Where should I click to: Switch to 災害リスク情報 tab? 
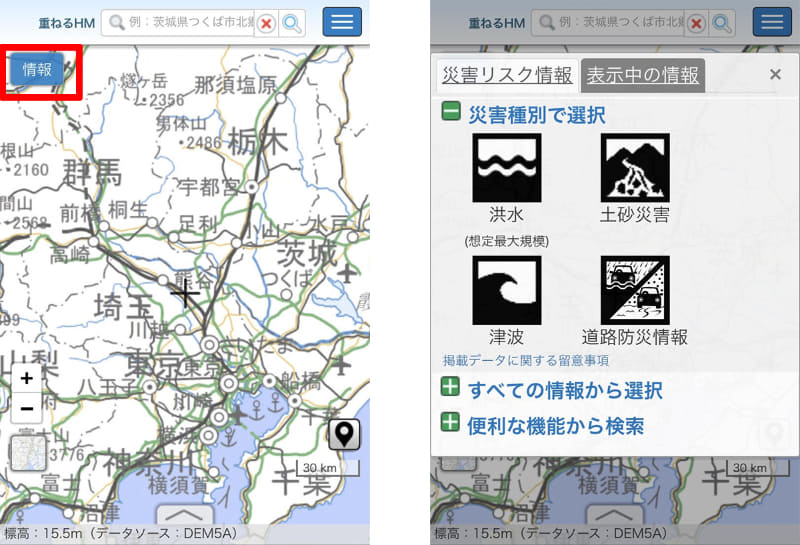[507, 76]
